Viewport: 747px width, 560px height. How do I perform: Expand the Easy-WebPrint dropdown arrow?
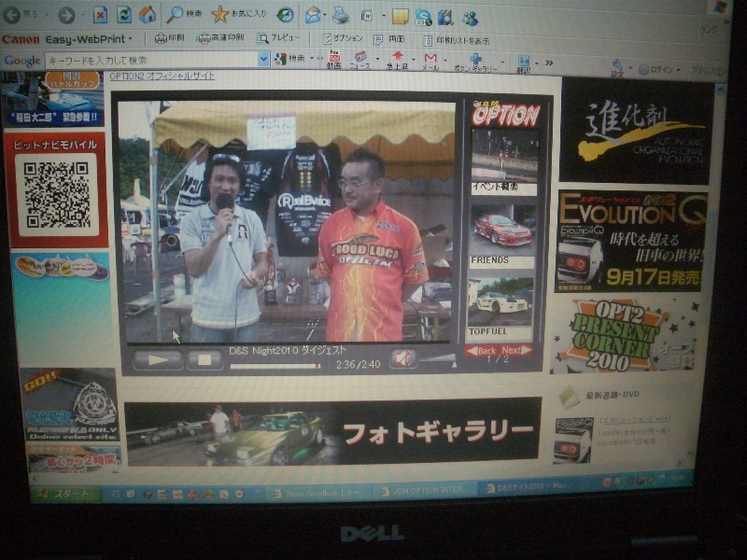(130, 39)
